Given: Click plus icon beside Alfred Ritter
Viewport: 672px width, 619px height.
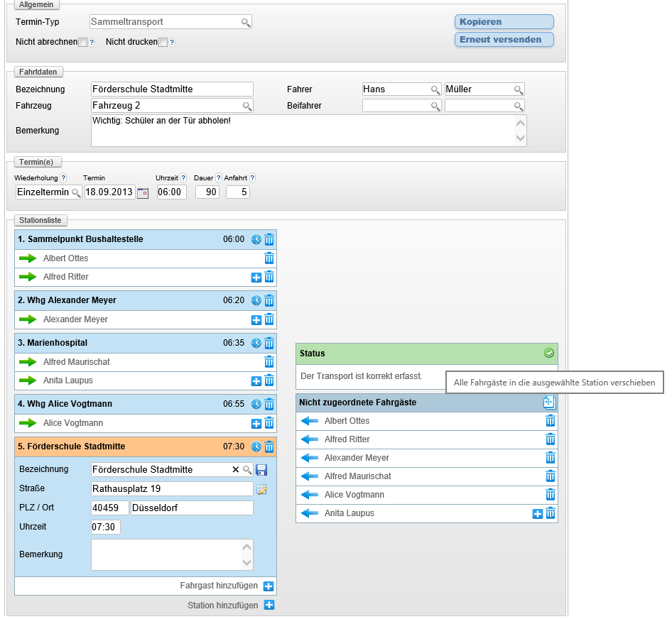Looking at the screenshot, I should click(x=256, y=278).
